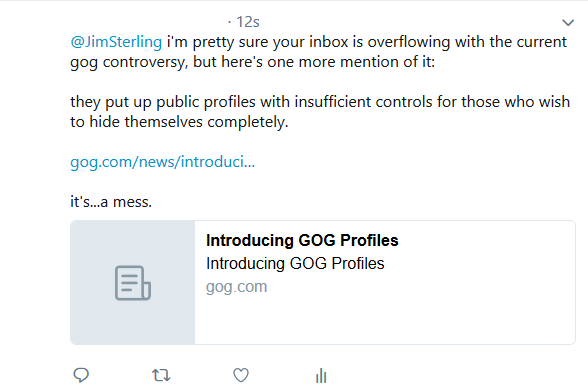Screen dimensions: 588x392
Task: Click blank space between like and activity icons
Action: click(x=281, y=375)
